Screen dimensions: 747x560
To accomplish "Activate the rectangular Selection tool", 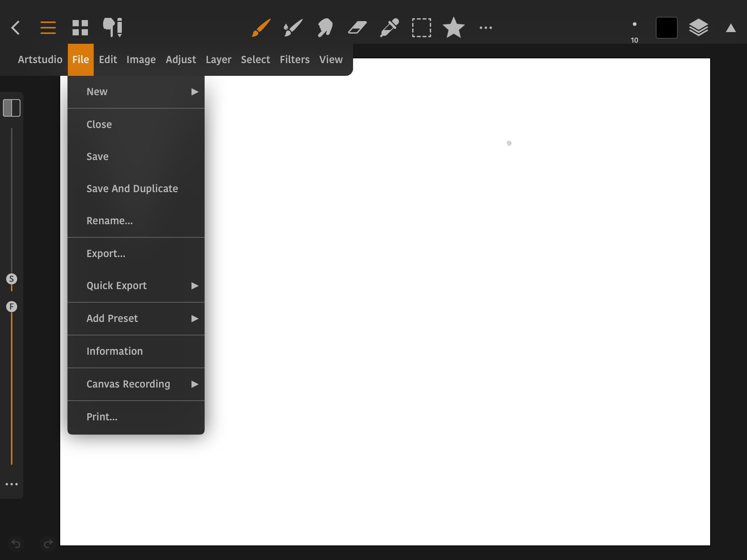I will tap(421, 28).
